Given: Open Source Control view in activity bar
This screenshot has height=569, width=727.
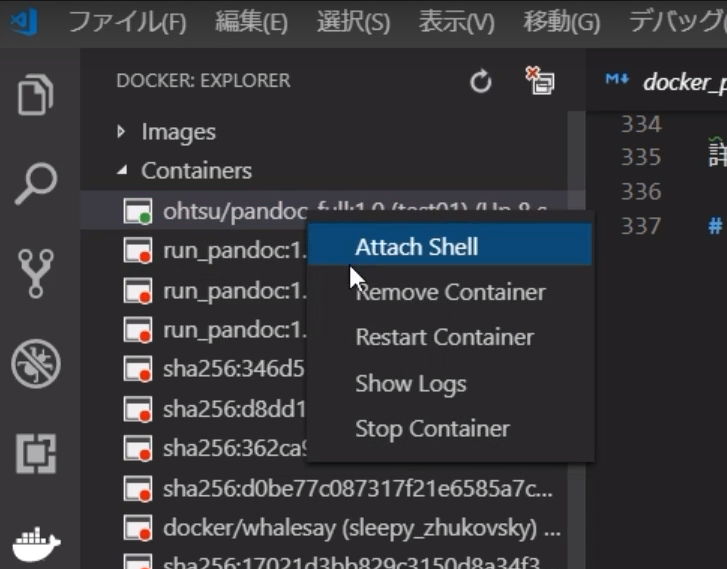Looking at the screenshot, I should pyautogui.click(x=36, y=273).
